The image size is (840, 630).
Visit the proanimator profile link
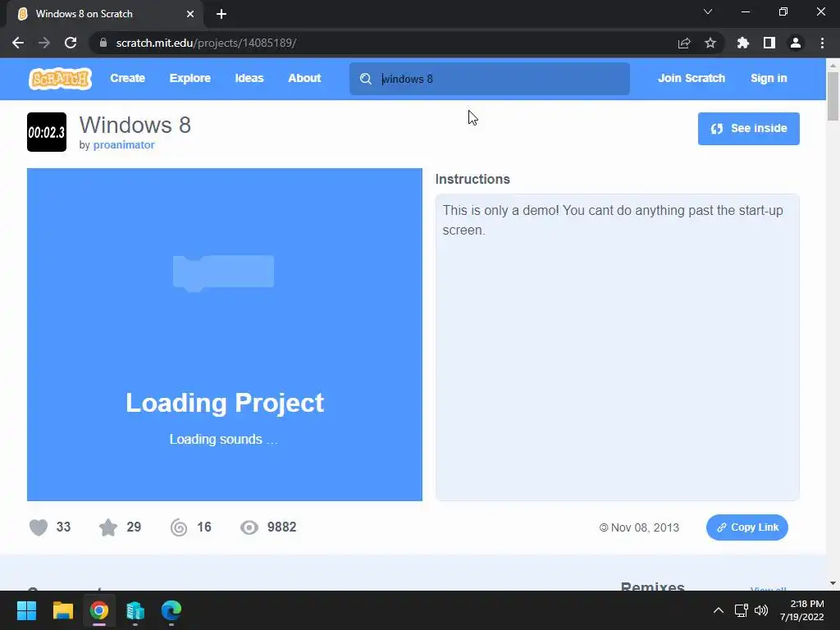[124, 144]
